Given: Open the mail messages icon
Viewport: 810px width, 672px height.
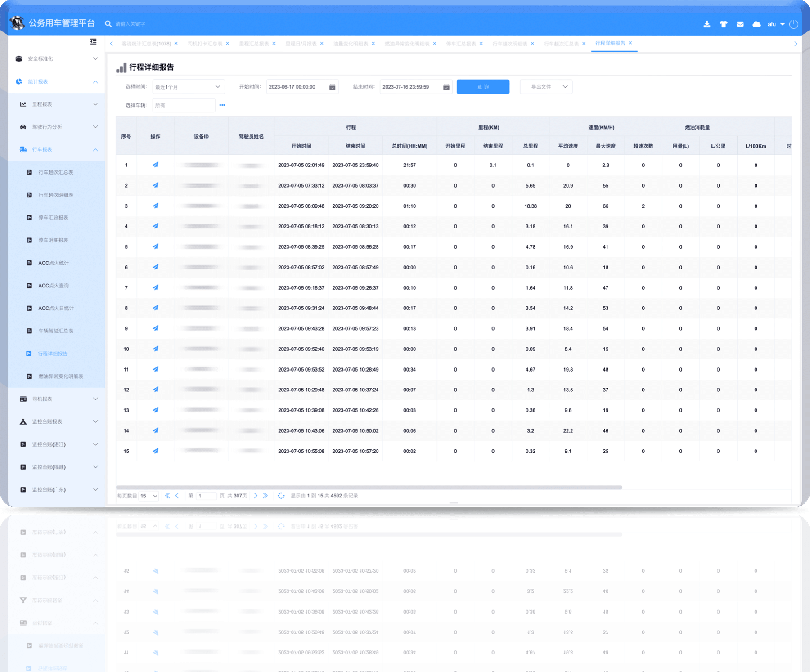Looking at the screenshot, I should [740, 24].
